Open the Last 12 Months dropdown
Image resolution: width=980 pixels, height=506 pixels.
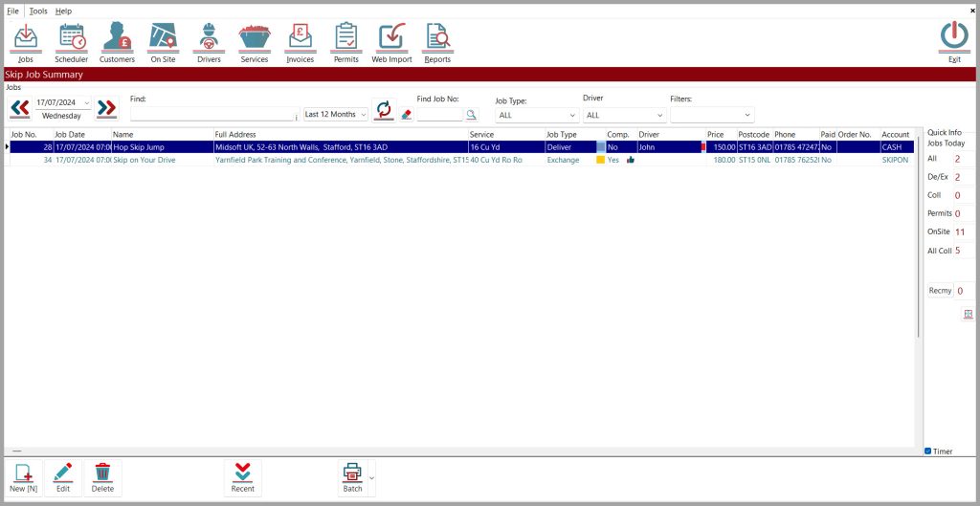(x=364, y=115)
